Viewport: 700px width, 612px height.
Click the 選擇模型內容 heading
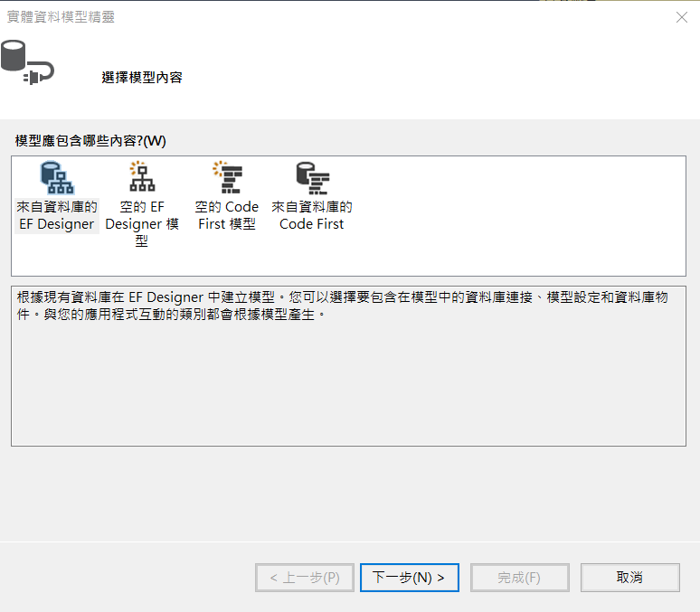point(142,78)
